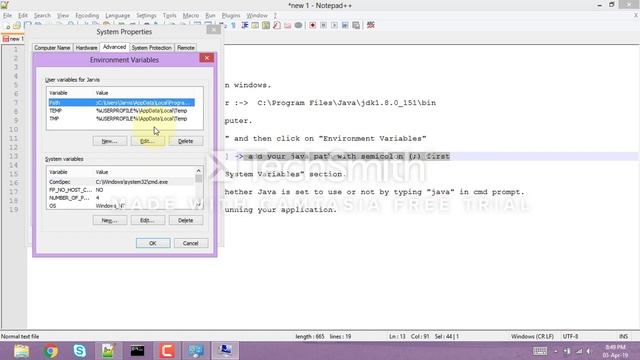Click the Stop Recording macro icon
The height and width of the screenshot is (360, 640).
tap(323, 25)
